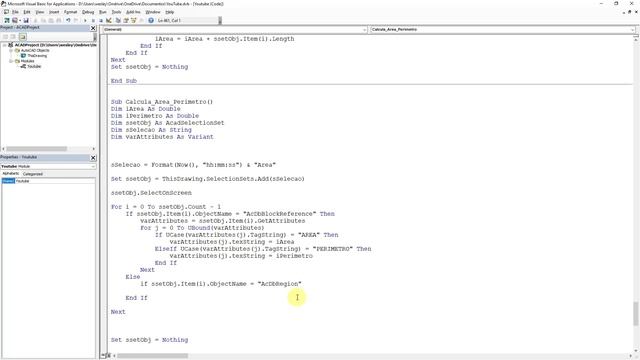Click the VBA icon beside File menu
The height and width of the screenshot is (360, 640).
coord(6,12)
